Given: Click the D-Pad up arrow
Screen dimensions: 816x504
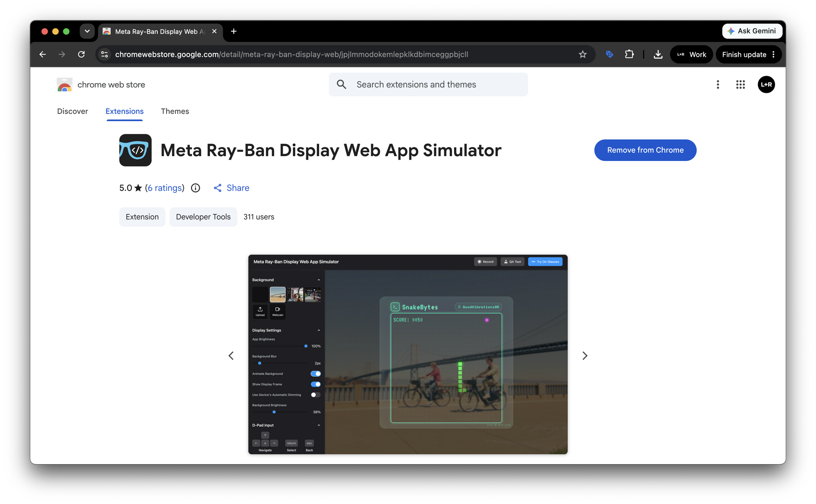Looking at the screenshot, I should pos(265,435).
